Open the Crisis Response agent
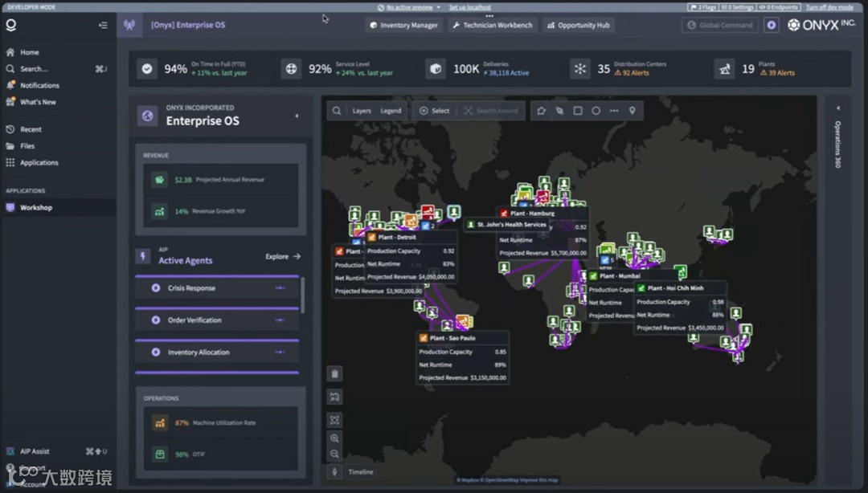 pyautogui.click(x=217, y=287)
